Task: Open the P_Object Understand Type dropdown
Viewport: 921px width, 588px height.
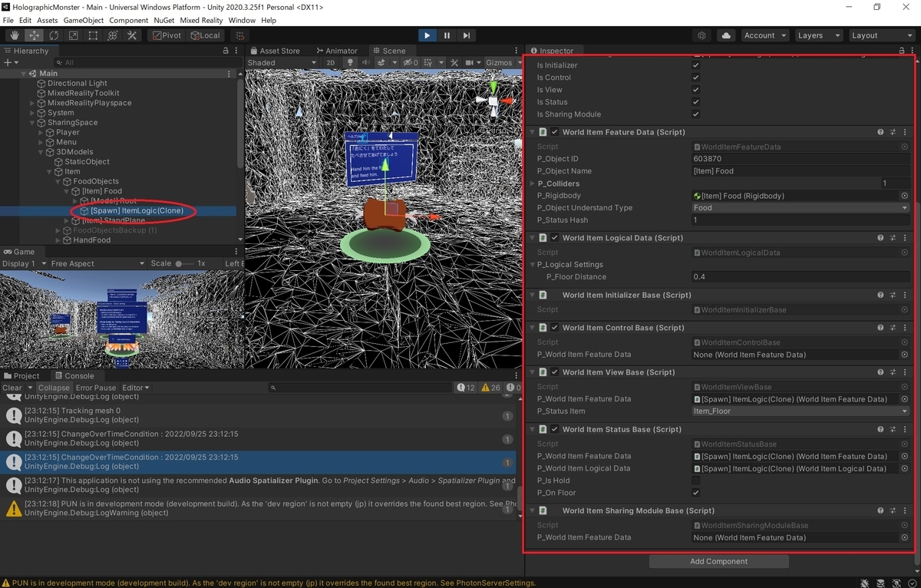Action: click(x=801, y=208)
